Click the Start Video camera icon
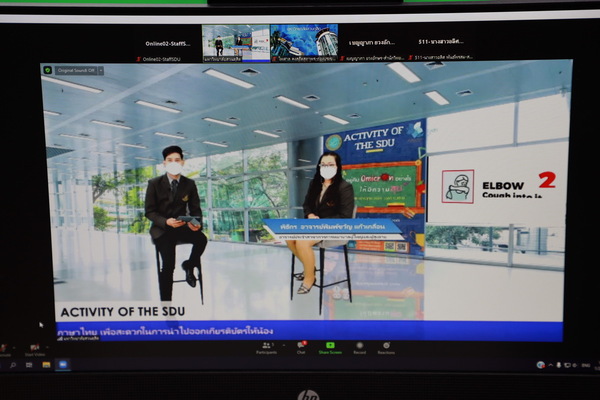Image resolution: width=600 pixels, height=400 pixels. point(35,348)
